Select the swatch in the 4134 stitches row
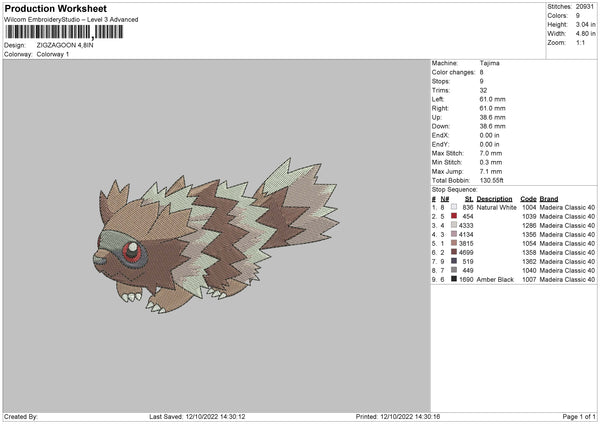 tap(454, 234)
